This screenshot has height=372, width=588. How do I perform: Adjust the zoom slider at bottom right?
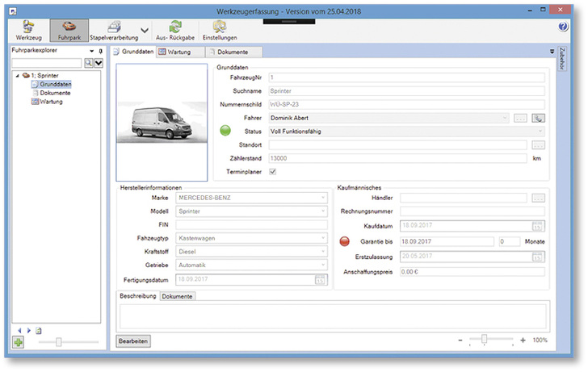coord(485,341)
